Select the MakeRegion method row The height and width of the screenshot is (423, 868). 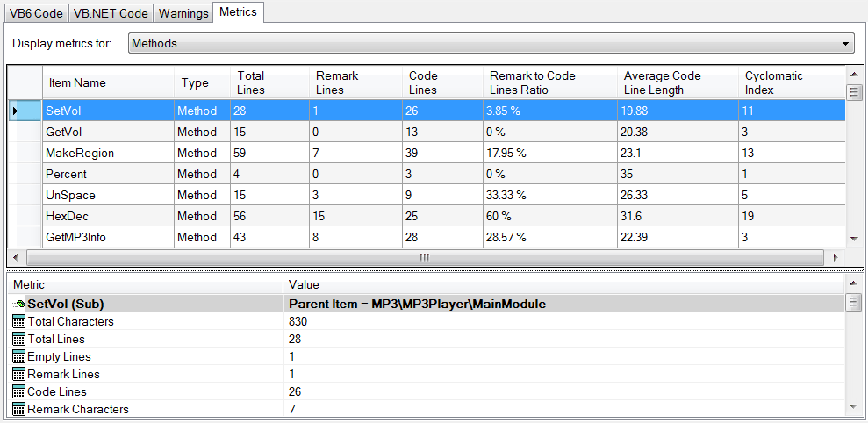[427, 153]
